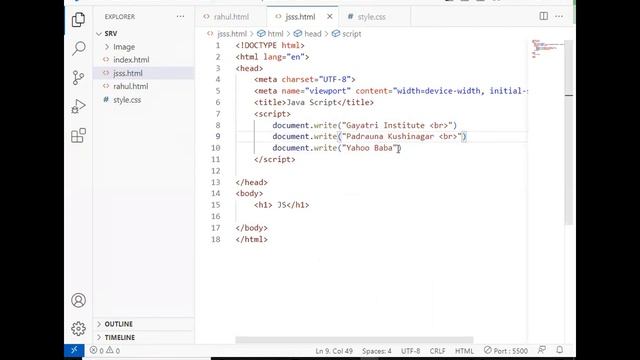Image resolution: width=640 pixels, height=360 pixels.
Task: Open the Accounts icon in activity bar
Action: tap(78, 300)
